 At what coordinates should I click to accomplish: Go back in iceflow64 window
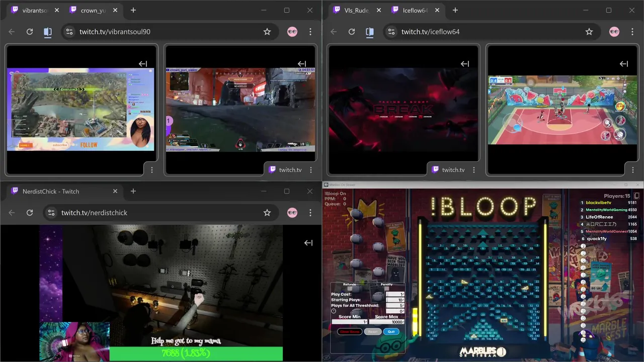click(x=334, y=32)
